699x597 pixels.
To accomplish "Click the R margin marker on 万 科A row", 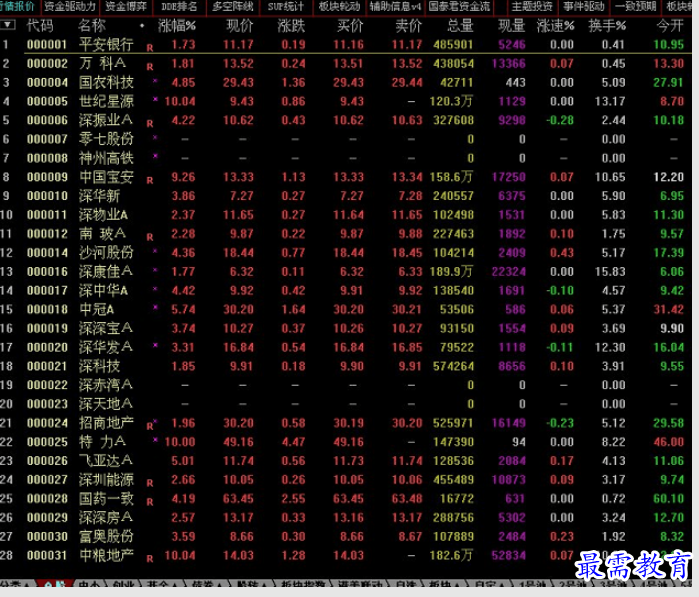I will 150,67.
